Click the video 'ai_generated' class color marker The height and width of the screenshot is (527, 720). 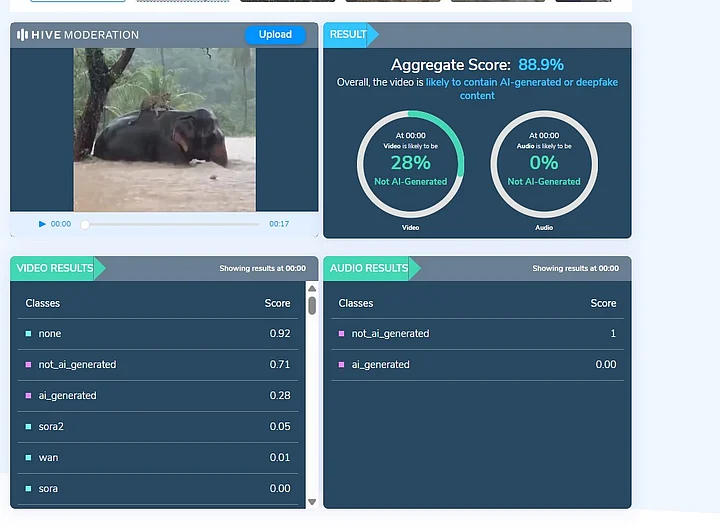(28, 396)
